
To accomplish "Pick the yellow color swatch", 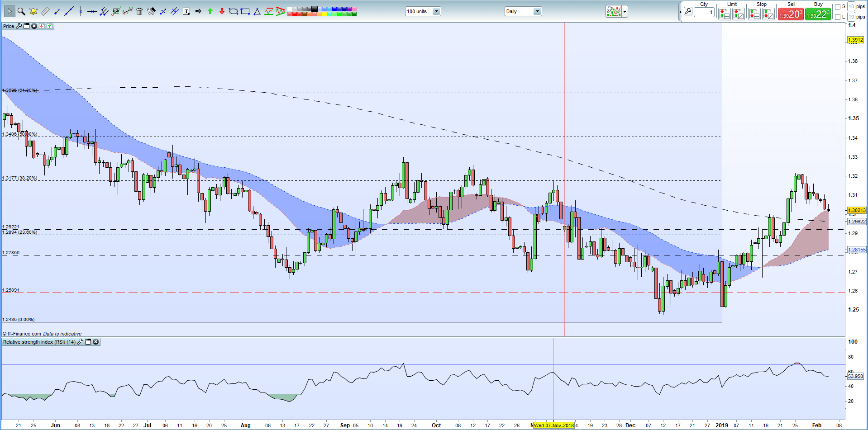I will (x=324, y=14).
